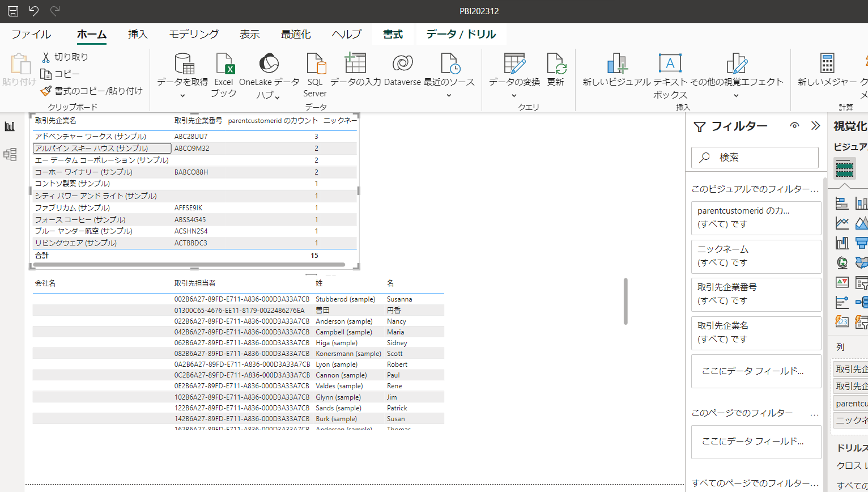Click the page-level ここにデータ フィールド drop area
This screenshot has width=868, height=492.
[756, 442]
